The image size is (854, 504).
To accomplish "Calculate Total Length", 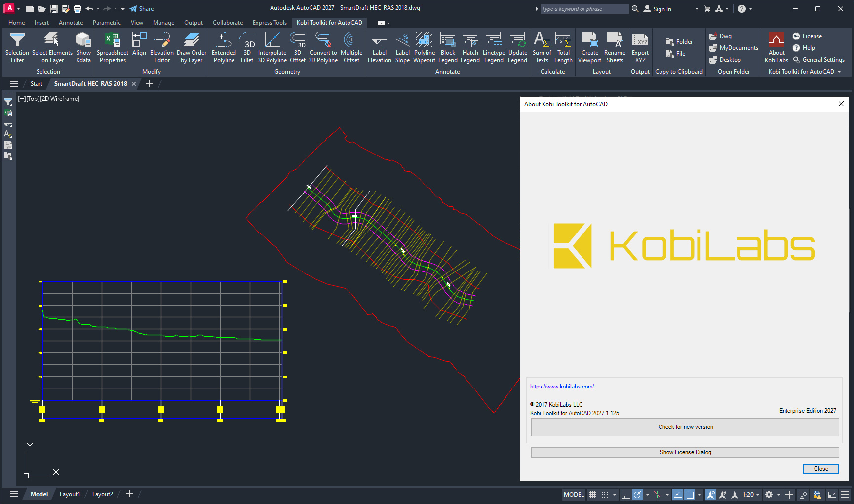I will (x=563, y=47).
